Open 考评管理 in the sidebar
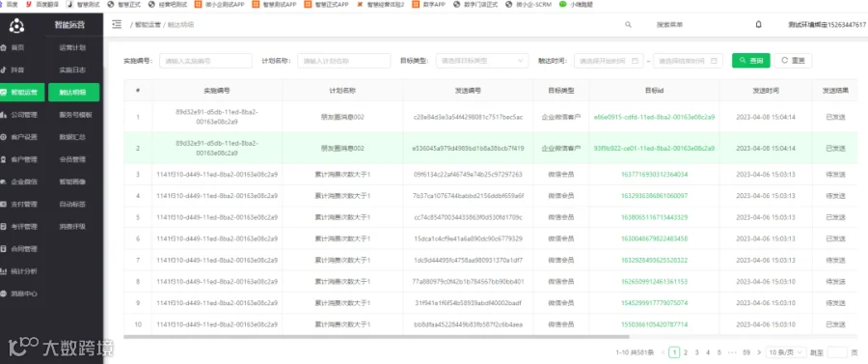Screen dimensions: 868x364 point(24,227)
